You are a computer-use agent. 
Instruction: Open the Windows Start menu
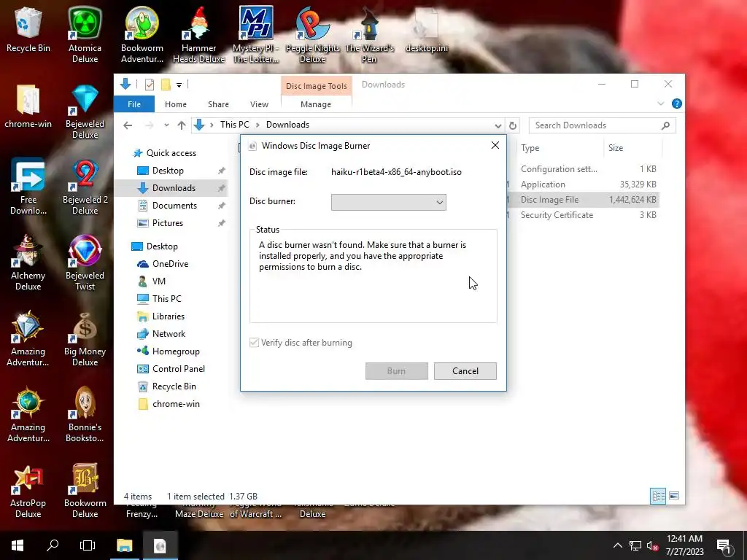pos(18,545)
